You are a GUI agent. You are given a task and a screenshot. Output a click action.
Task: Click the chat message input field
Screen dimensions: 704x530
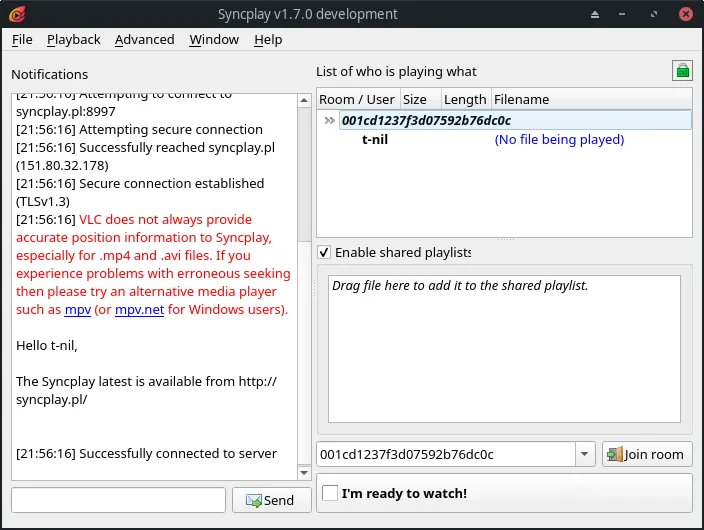[119, 500]
